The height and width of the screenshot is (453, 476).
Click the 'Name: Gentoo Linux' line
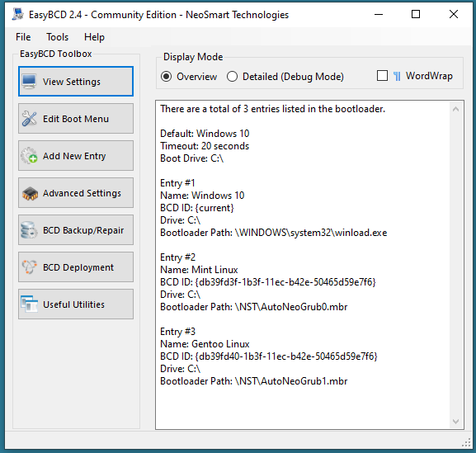pyautogui.click(x=205, y=344)
